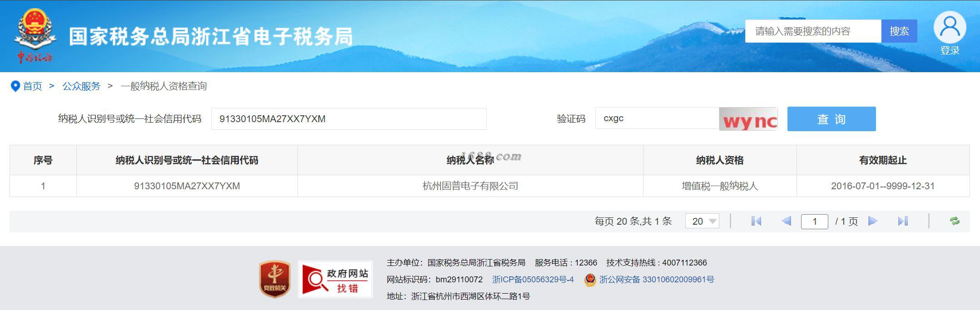Navigate to 公众服务 breadcrumb link

click(x=81, y=86)
